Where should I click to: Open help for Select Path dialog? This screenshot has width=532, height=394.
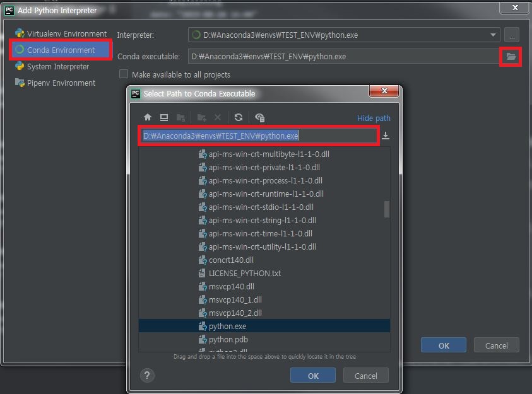(x=147, y=375)
